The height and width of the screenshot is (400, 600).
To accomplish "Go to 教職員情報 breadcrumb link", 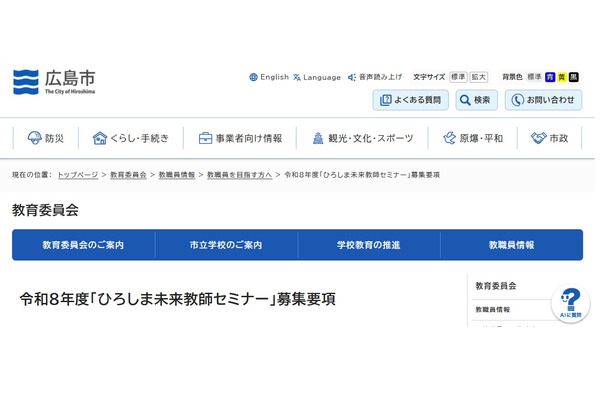I will coord(177,175).
